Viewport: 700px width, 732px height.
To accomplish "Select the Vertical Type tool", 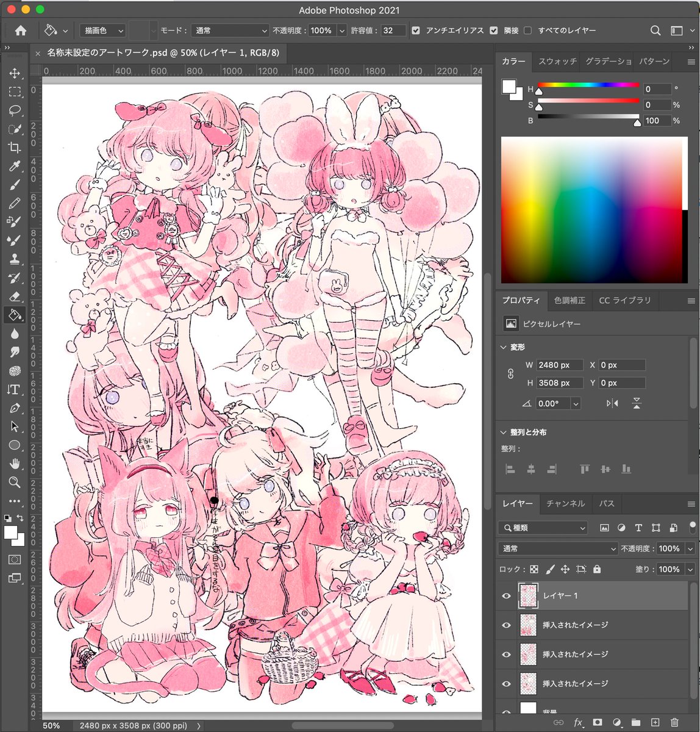I will [15, 389].
